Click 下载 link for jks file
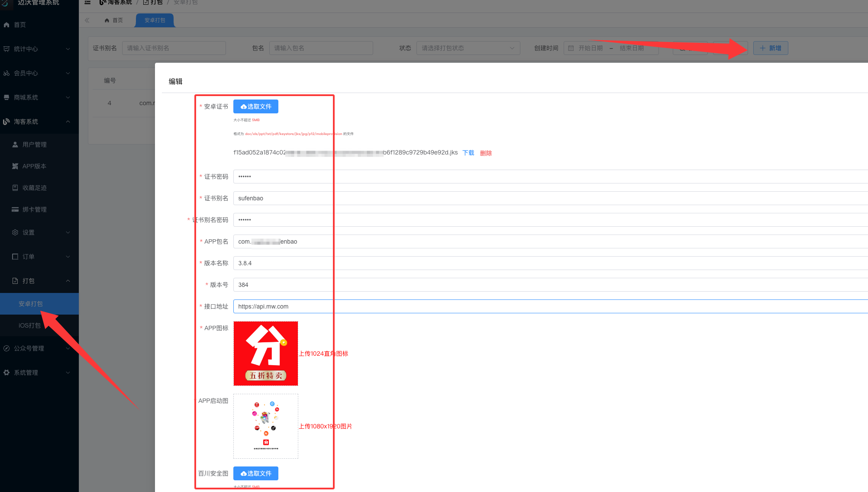Viewport: 868px width, 492px height. (468, 153)
